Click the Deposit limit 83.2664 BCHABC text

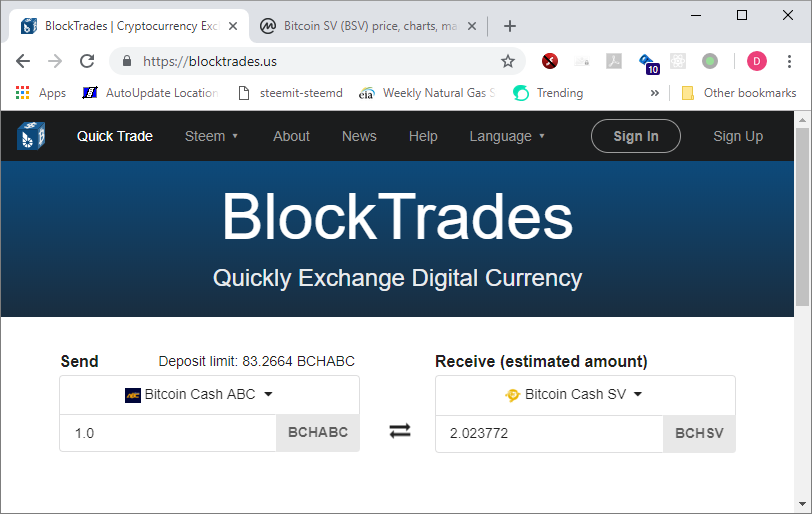click(x=256, y=361)
